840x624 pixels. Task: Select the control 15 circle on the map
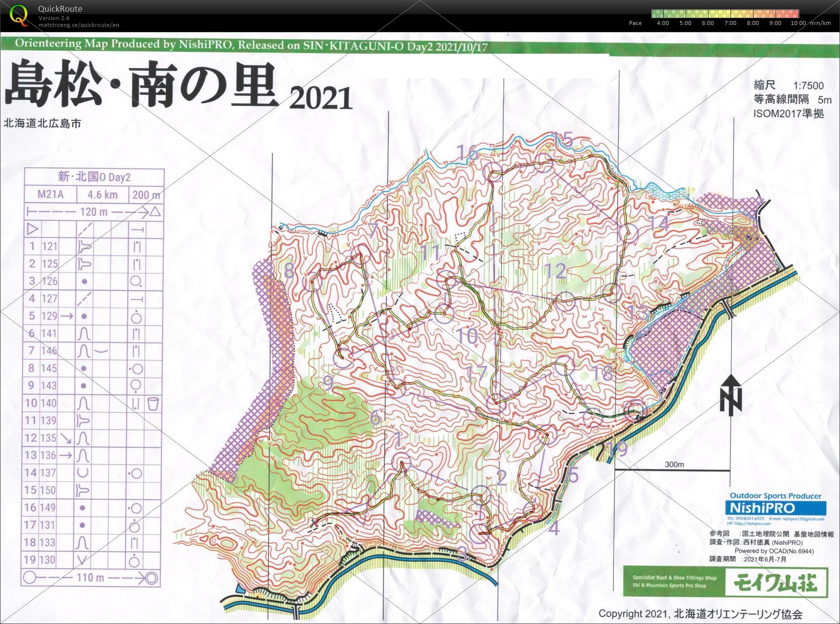543,162
